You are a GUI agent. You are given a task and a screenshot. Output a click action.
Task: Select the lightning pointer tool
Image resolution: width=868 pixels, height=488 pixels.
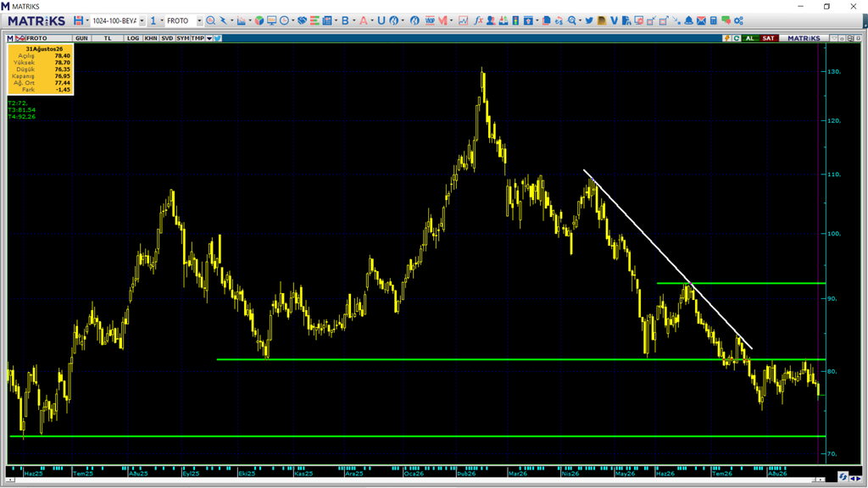coord(223,20)
